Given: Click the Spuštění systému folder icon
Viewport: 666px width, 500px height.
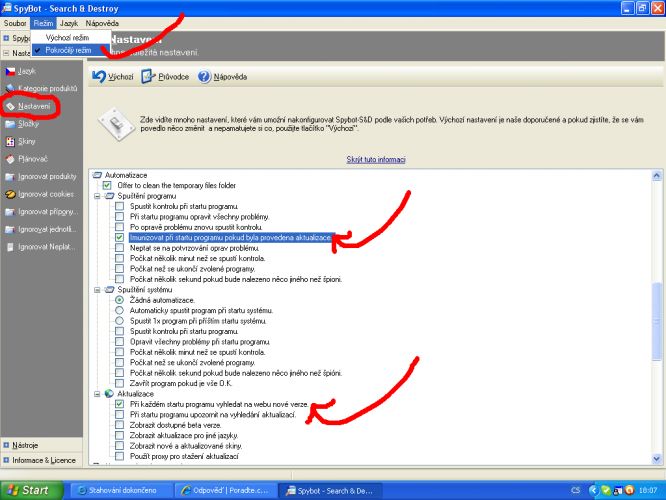Looking at the screenshot, I should tap(110, 290).
